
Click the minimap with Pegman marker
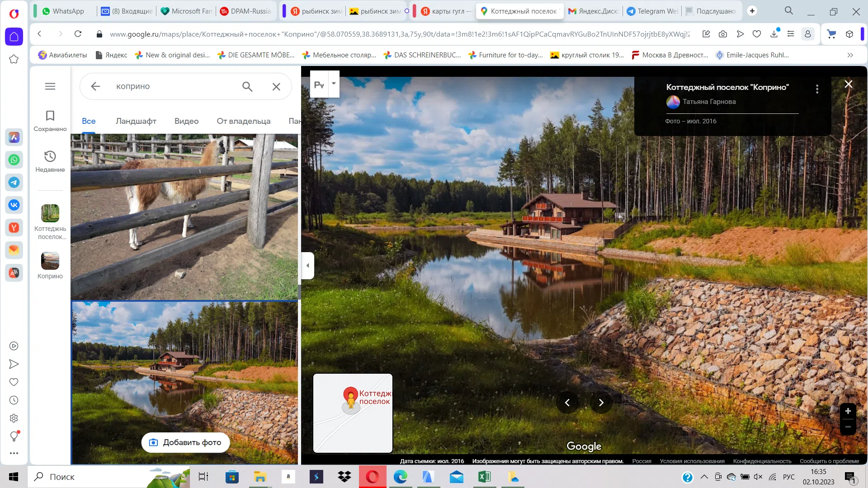[353, 413]
